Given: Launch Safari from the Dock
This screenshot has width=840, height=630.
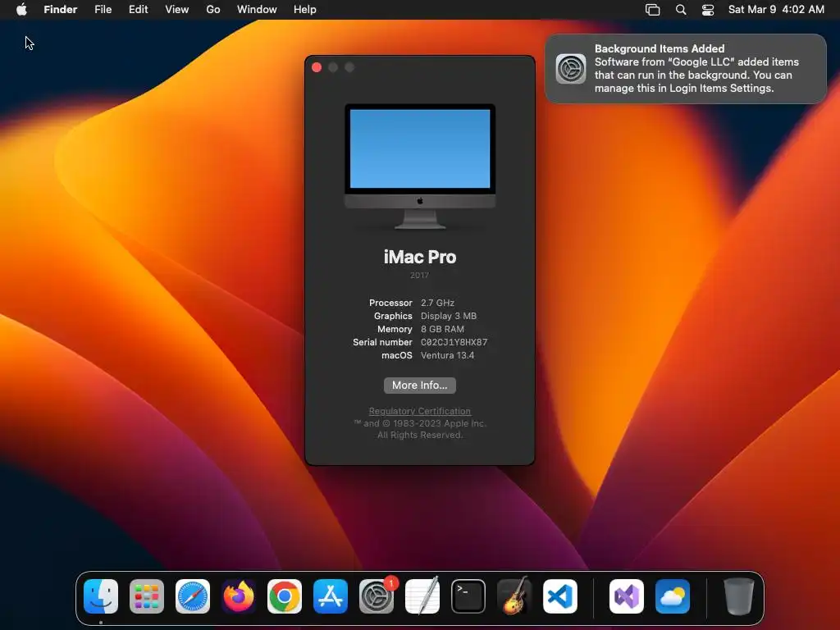Looking at the screenshot, I should (193, 596).
